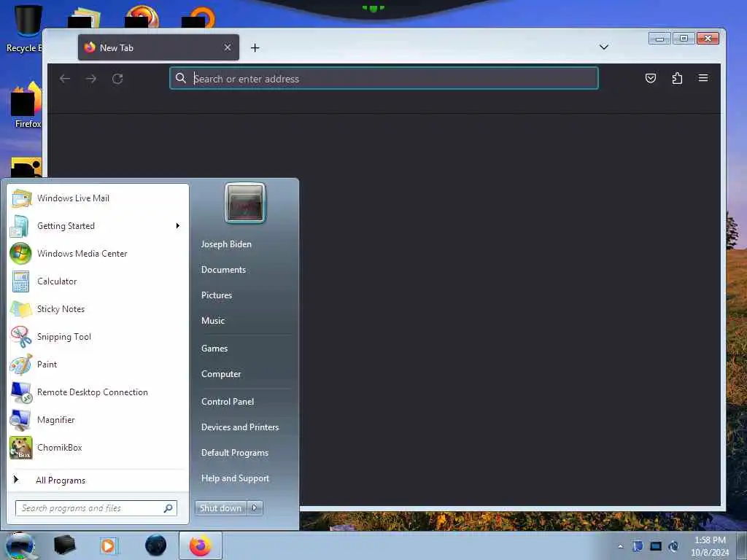The width and height of the screenshot is (747, 560).
Task: Maximize the Firefox window
Action: (684, 39)
